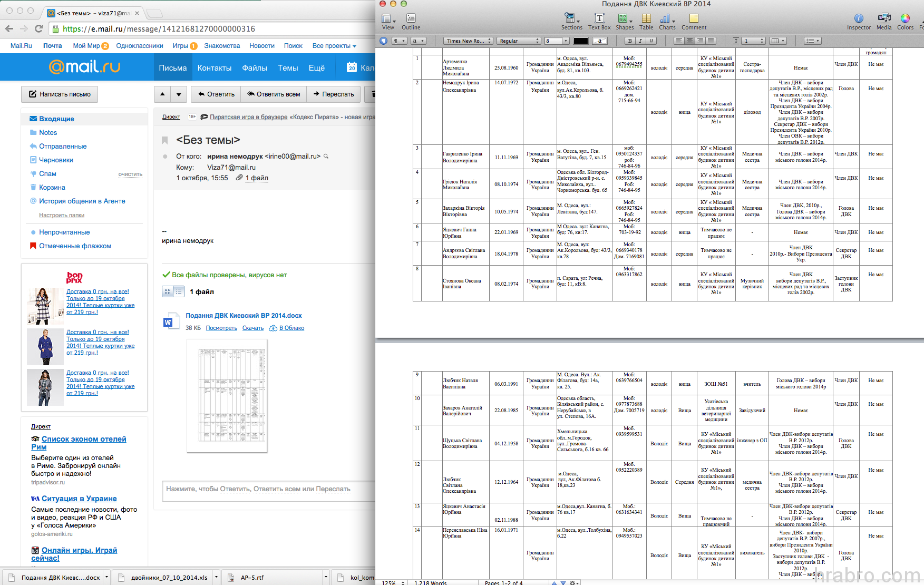Open the attached document thumbnail preview
Screen dimensions: 924x585
click(x=227, y=395)
